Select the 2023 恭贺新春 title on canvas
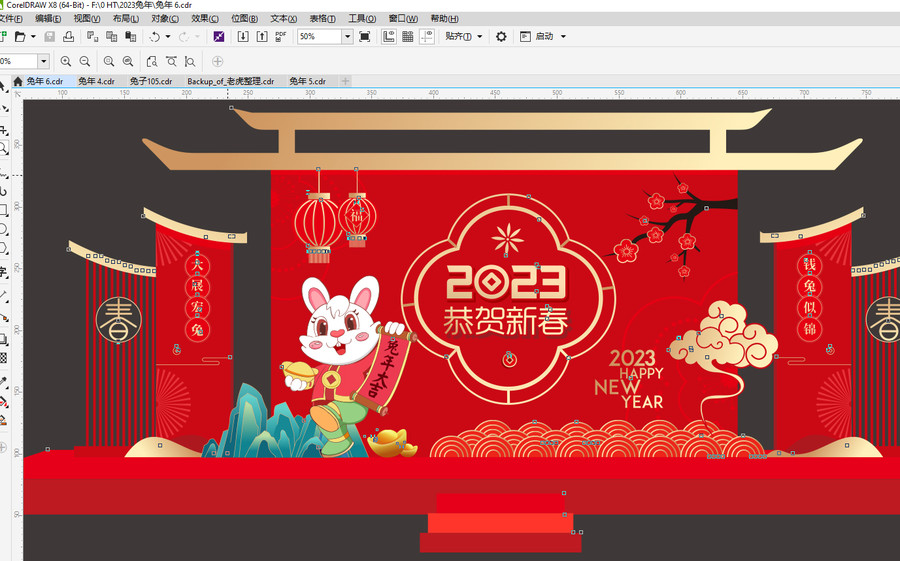The image size is (900, 561). [507, 301]
